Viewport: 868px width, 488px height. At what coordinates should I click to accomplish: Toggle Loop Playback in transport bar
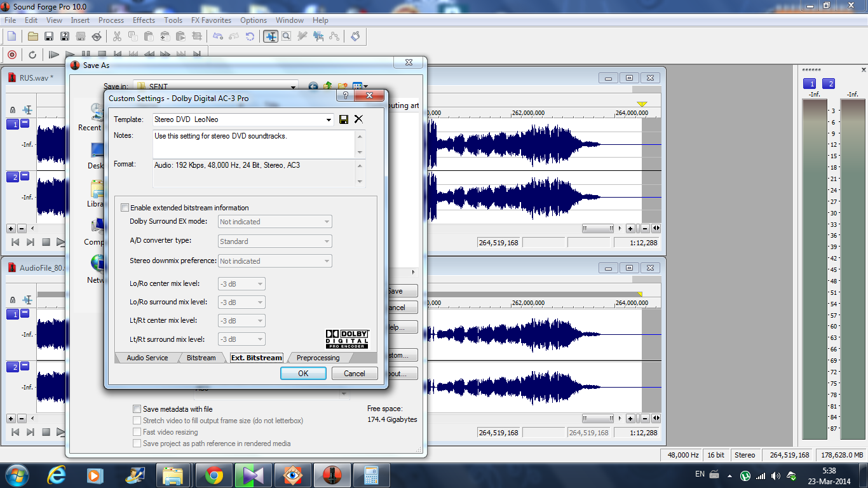tap(32, 55)
